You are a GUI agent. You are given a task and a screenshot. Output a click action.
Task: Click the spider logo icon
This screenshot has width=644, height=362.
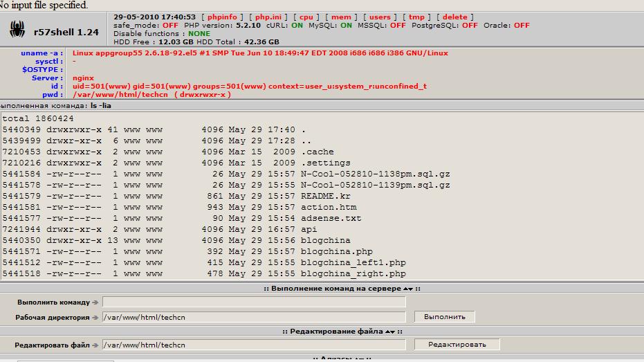[x=17, y=29]
